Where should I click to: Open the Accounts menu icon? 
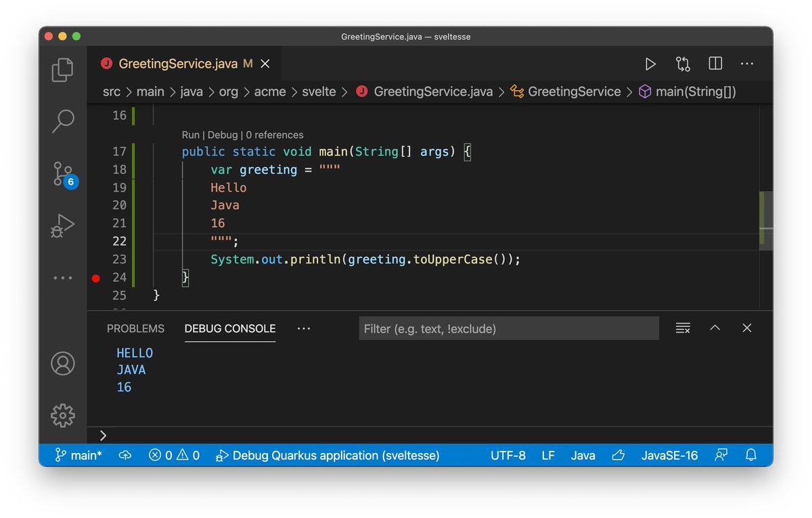coord(62,364)
